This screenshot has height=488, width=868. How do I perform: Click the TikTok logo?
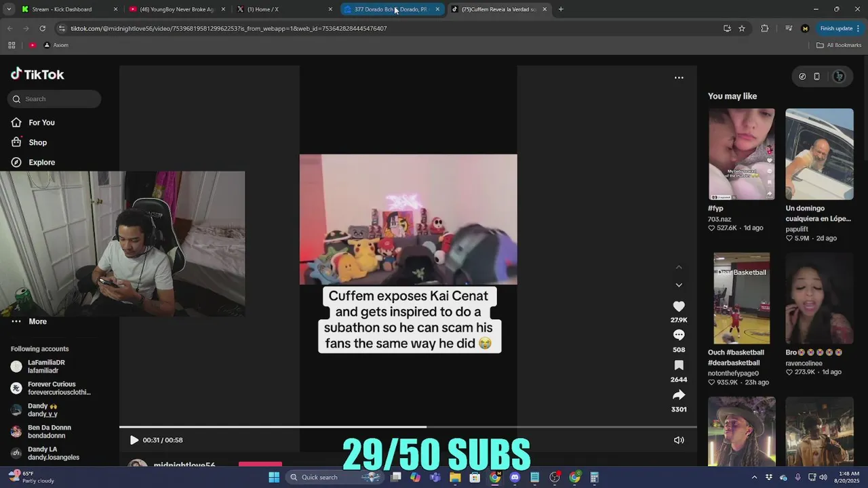[37, 74]
